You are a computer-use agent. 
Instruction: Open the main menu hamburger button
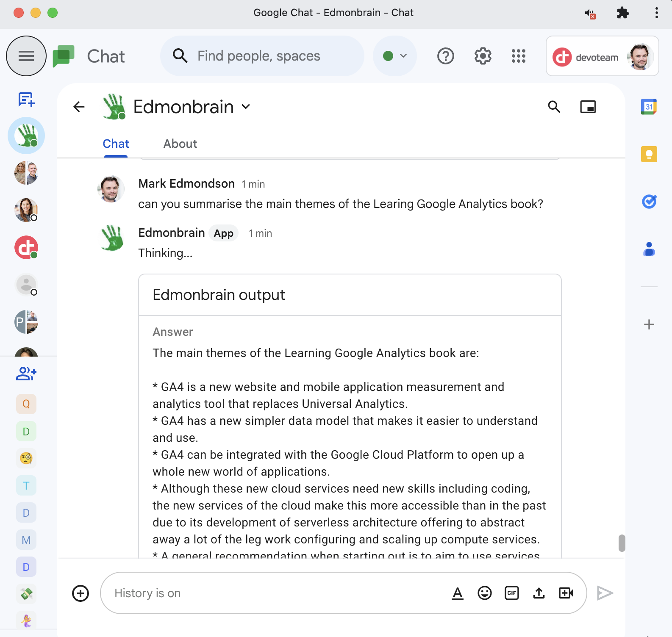[x=26, y=56]
